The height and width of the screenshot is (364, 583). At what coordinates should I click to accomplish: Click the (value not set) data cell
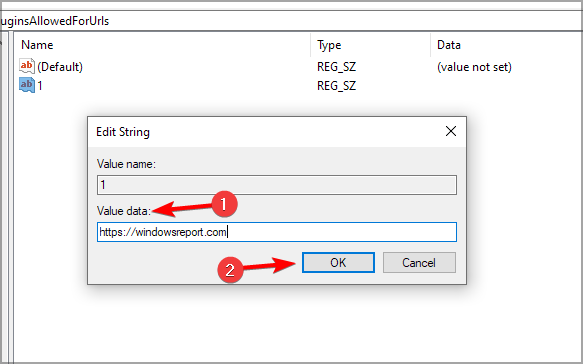click(x=474, y=67)
